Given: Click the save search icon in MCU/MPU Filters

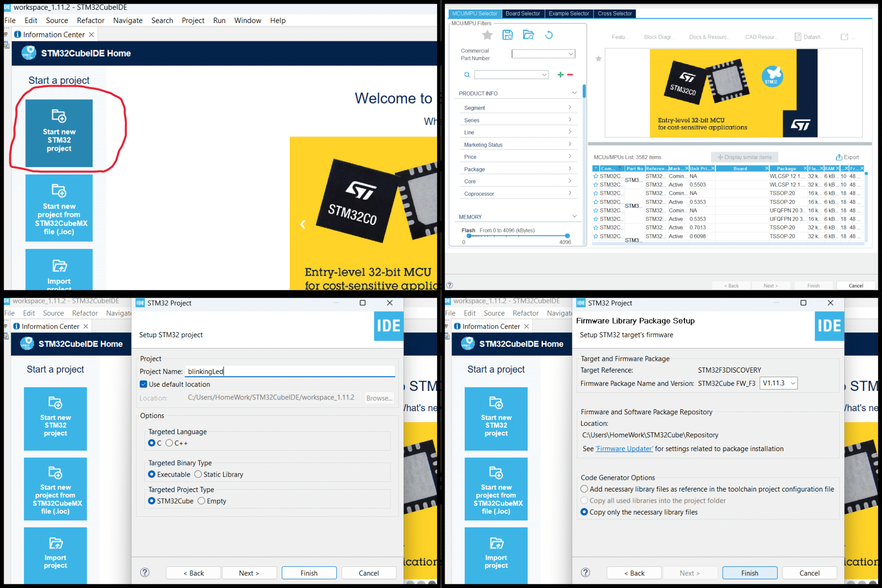Looking at the screenshot, I should tap(508, 35).
